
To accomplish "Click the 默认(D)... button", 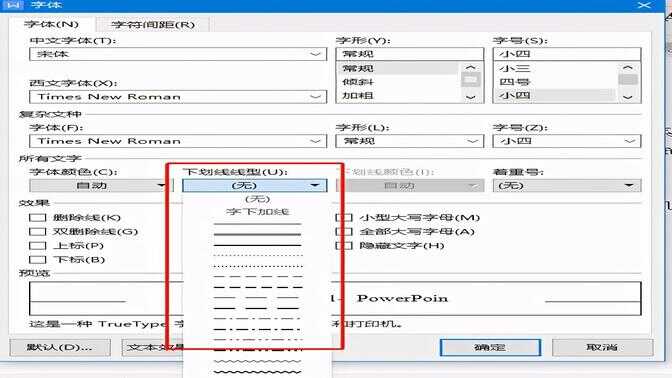I will tap(60, 348).
